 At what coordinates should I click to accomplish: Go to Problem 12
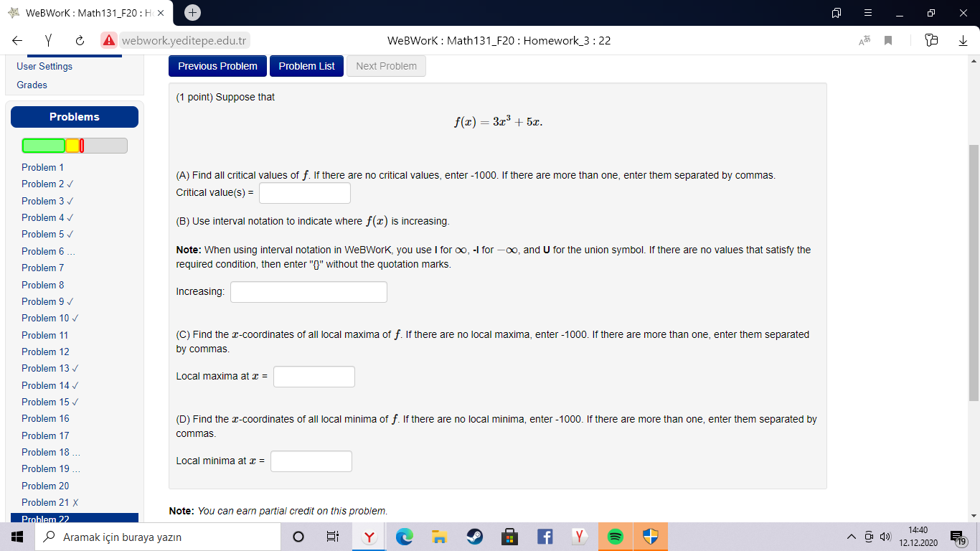coord(45,352)
